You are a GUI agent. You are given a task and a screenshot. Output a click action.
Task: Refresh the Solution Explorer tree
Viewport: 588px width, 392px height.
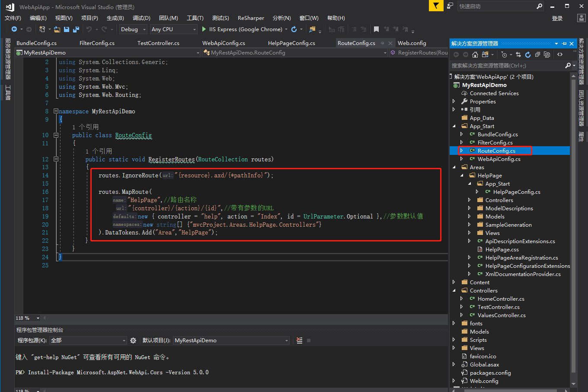[528, 55]
